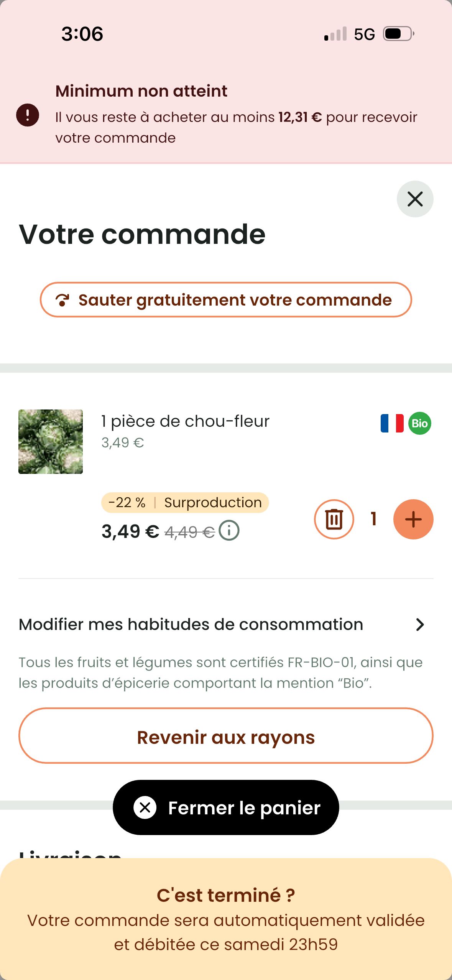Tap the skip-order arrow icon

tap(62, 300)
